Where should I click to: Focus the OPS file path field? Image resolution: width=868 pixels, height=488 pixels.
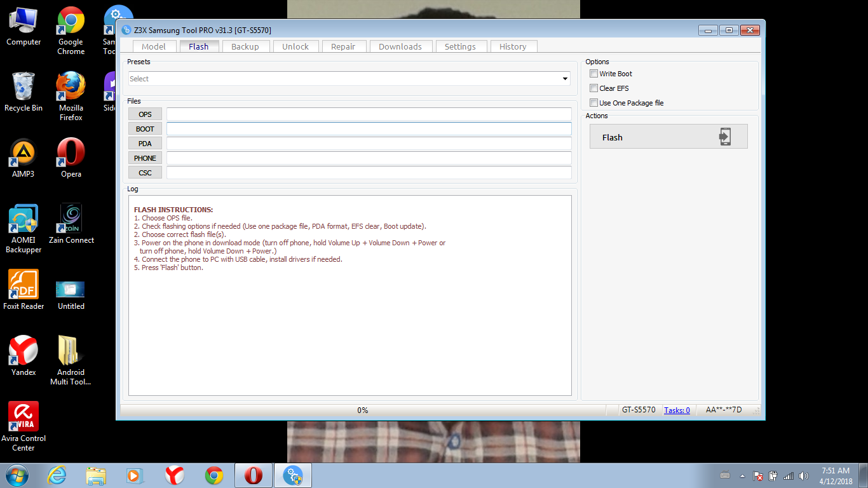(369, 114)
